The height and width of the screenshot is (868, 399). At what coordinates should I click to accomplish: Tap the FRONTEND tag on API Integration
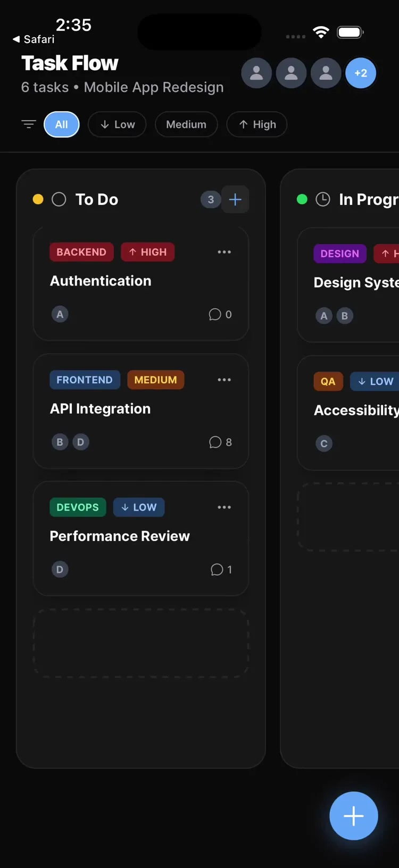coord(85,380)
